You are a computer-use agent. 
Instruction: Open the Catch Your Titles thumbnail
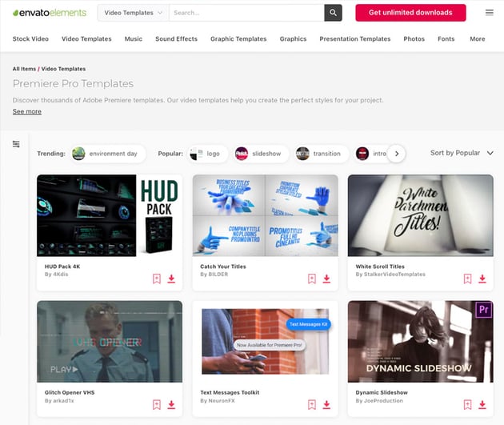tap(265, 215)
